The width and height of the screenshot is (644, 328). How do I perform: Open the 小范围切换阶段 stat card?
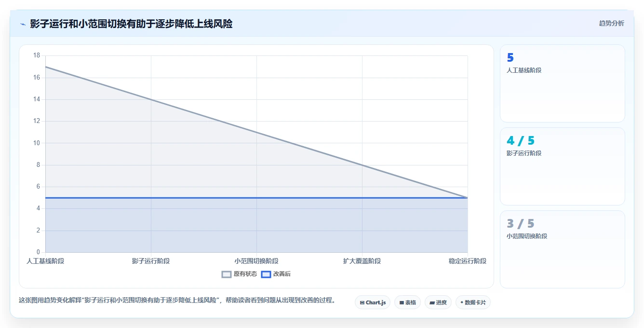click(x=563, y=249)
